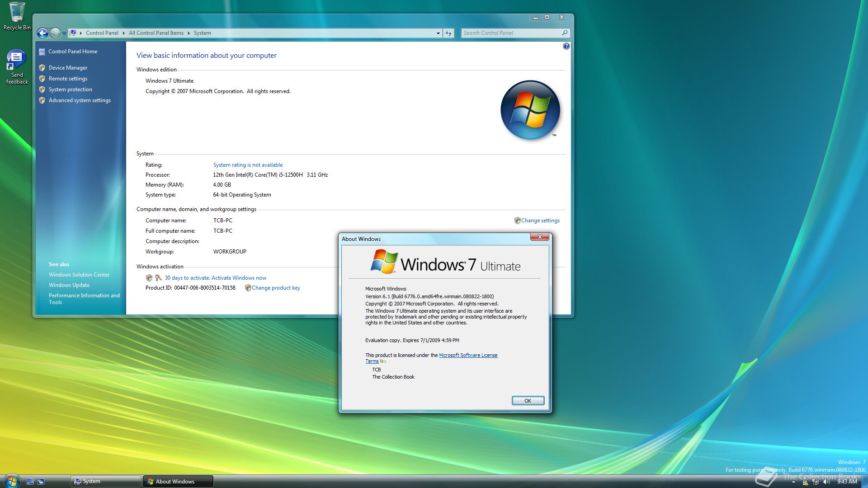Image resolution: width=868 pixels, height=488 pixels.
Task: Open help with the blue question mark icon
Action: (566, 46)
